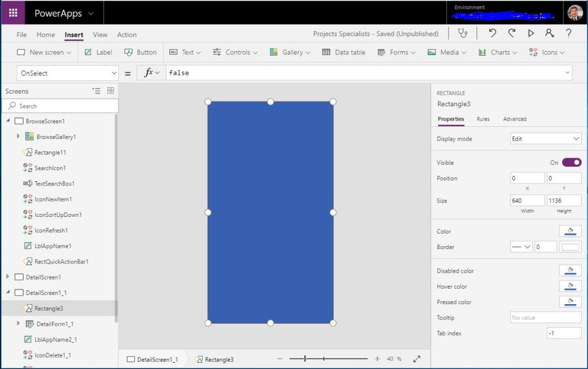588x369 pixels.
Task: Click the Tooltip input field
Action: [544, 317]
